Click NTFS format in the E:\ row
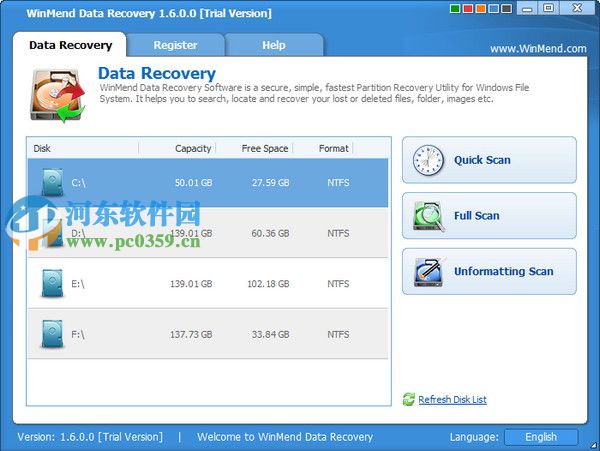The image size is (600, 451). [x=338, y=283]
